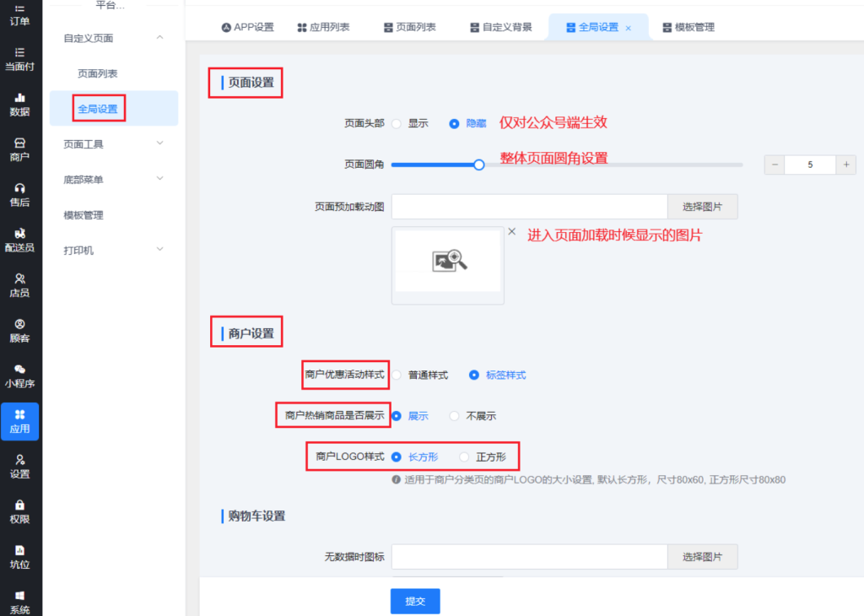This screenshot has width=864, height=616.
Task: Select 显示 radio for 页面头部
Action: click(397, 123)
